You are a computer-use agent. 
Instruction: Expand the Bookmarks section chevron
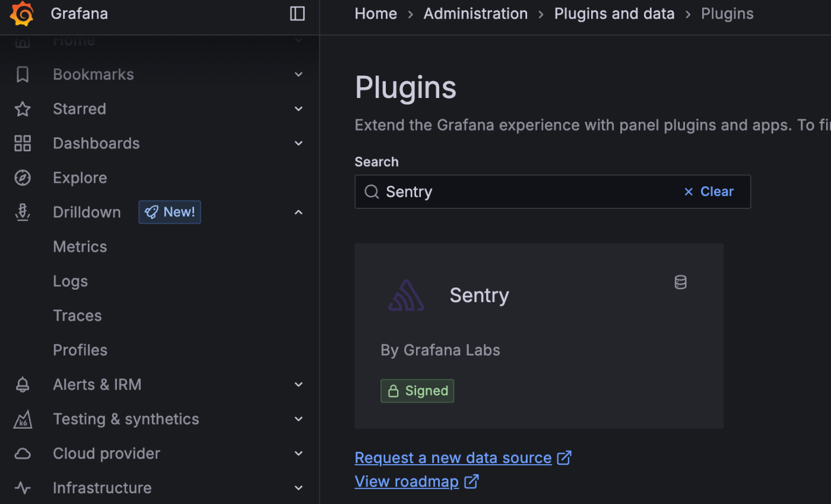[299, 74]
